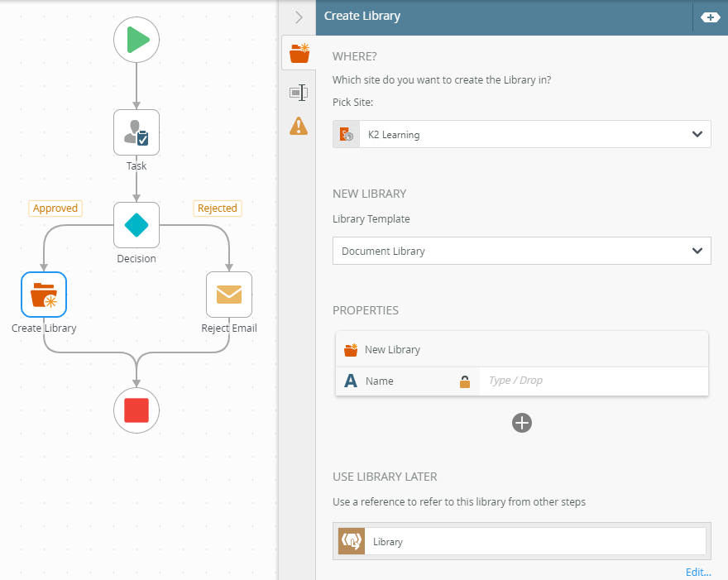Open the Properties rename tab

tap(299, 93)
